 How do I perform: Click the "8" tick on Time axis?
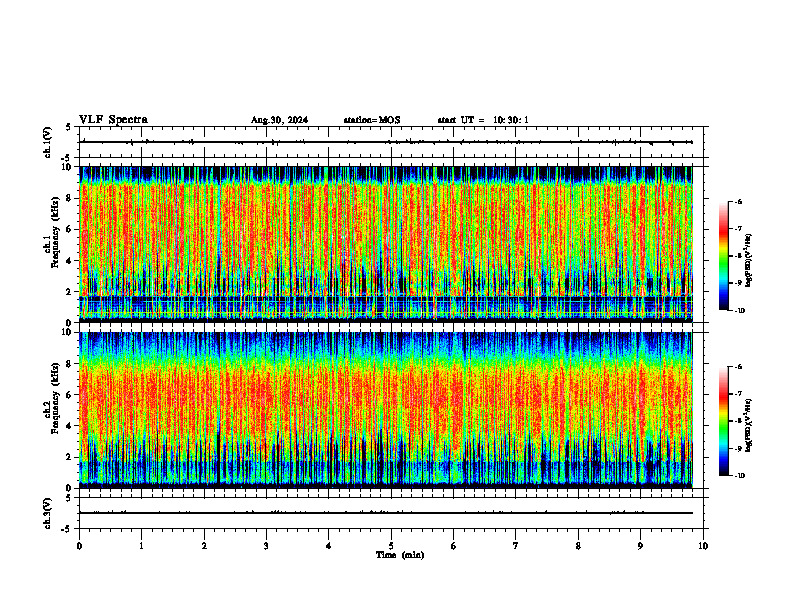click(x=578, y=546)
